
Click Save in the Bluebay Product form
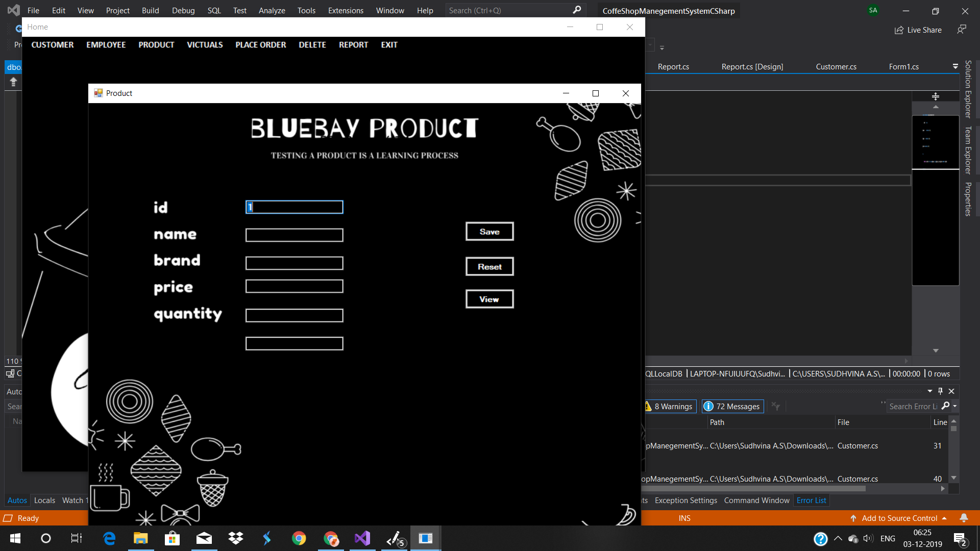(x=489, y=231)
